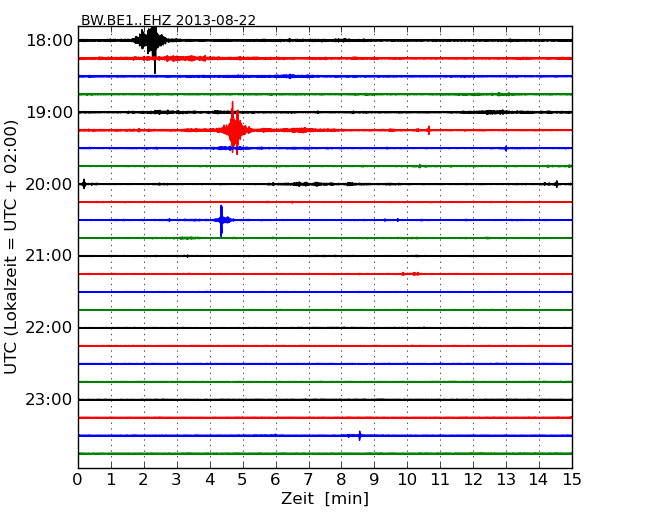The image size is (650, 520).
Task: Click the x-axis tick label "2"
Action: click(143, 480)
